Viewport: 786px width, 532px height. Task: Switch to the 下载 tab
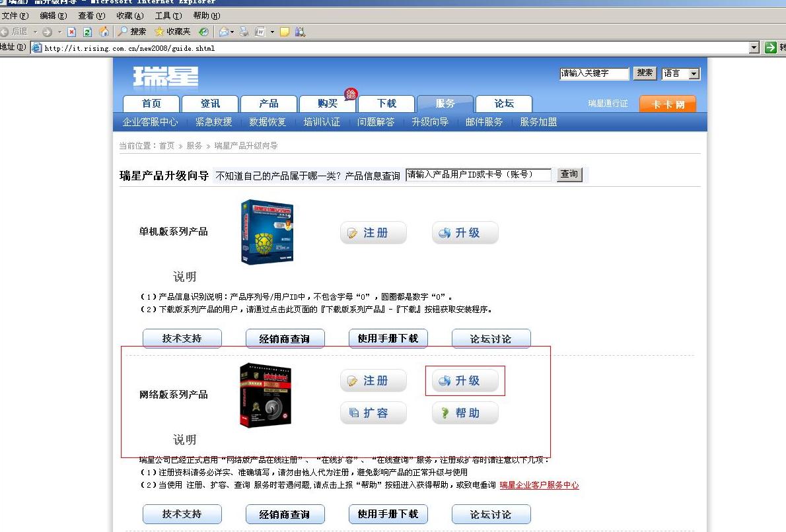click(x=386, y=104)
